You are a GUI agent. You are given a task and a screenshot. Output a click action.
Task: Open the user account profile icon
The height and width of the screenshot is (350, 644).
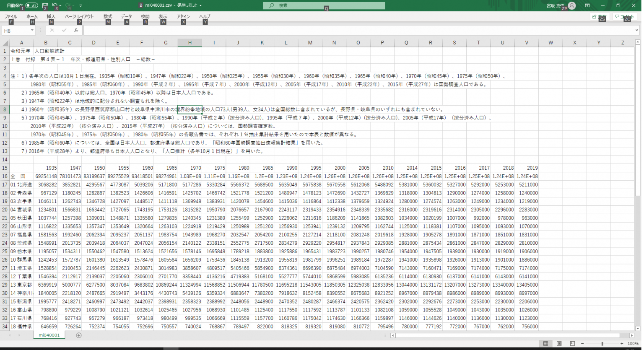[x=572, y=5]
